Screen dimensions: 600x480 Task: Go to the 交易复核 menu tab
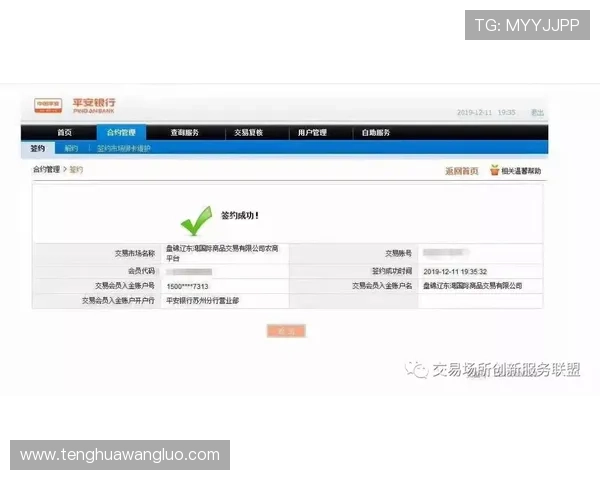click(248, 132)
